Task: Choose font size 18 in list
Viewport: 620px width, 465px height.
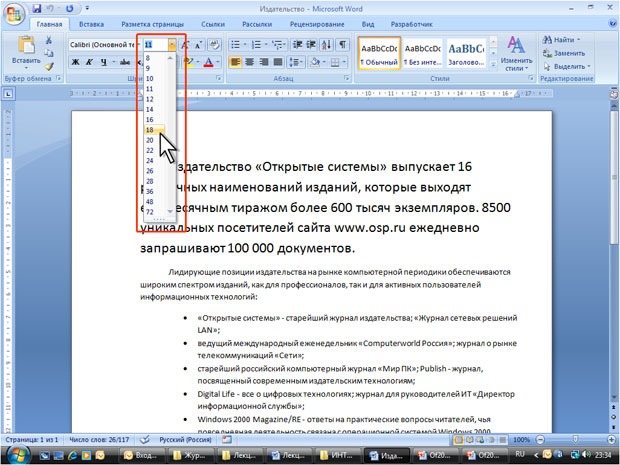Action: (154, 130)
